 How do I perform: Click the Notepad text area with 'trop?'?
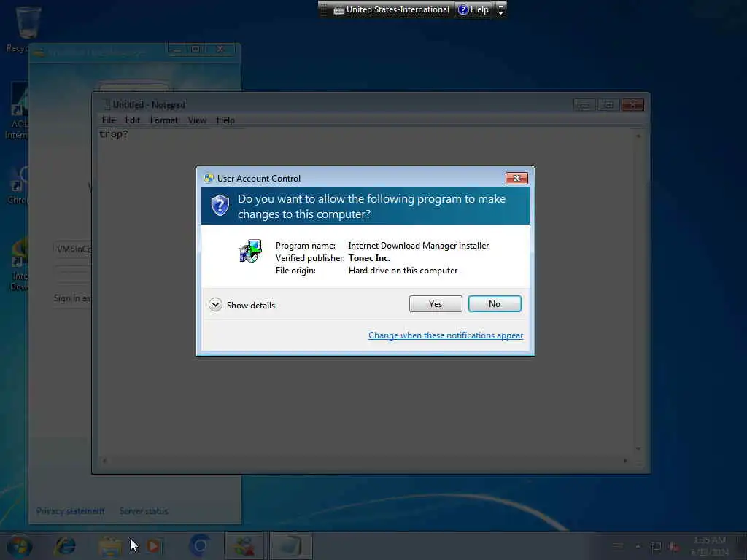(x=365, y=292)
